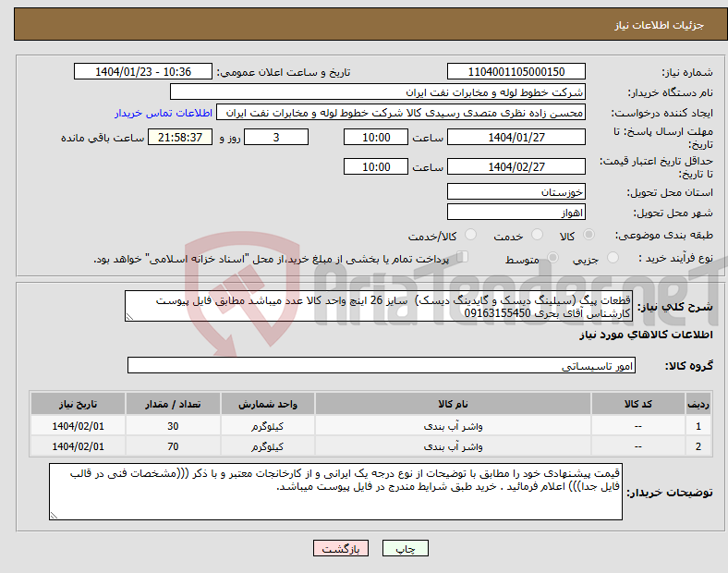
Task: Click the announcement date field 1404/01/23 - 10:36
Action: click(143, 71)
